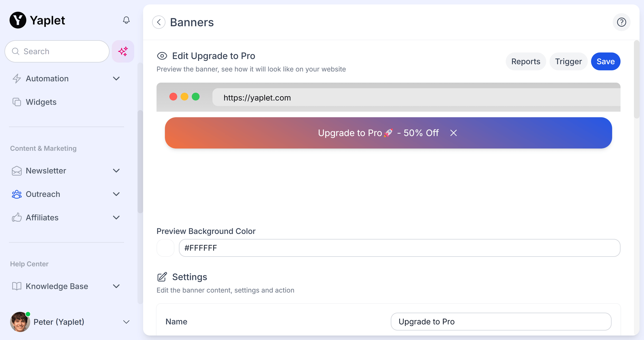Expand the Newsletter section chevron
The height and width of the screenshot is (340, 644).
pyautogui.click(x=116, y=171)
